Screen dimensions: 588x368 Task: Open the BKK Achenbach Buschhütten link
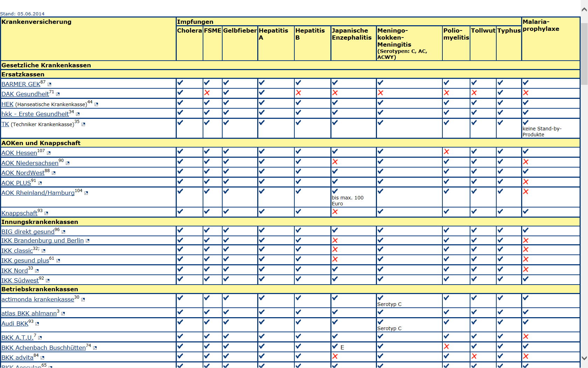tap(43, 348)
